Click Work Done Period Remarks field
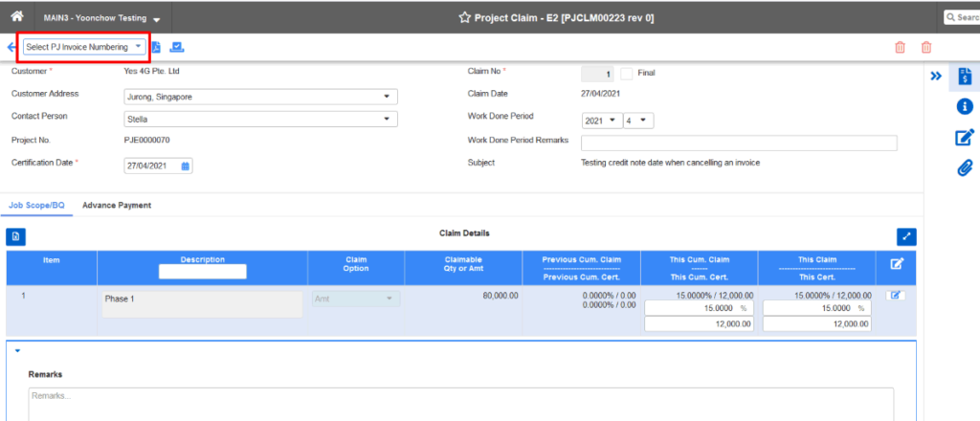This screenshot has height=421, width=980. coord(739,143)
